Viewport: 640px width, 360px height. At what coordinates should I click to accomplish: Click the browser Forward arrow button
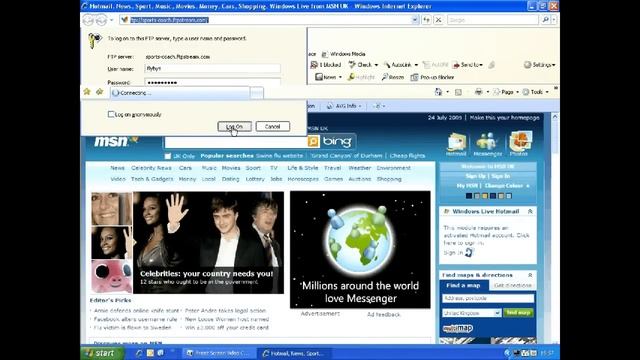(x=101, y=20)
